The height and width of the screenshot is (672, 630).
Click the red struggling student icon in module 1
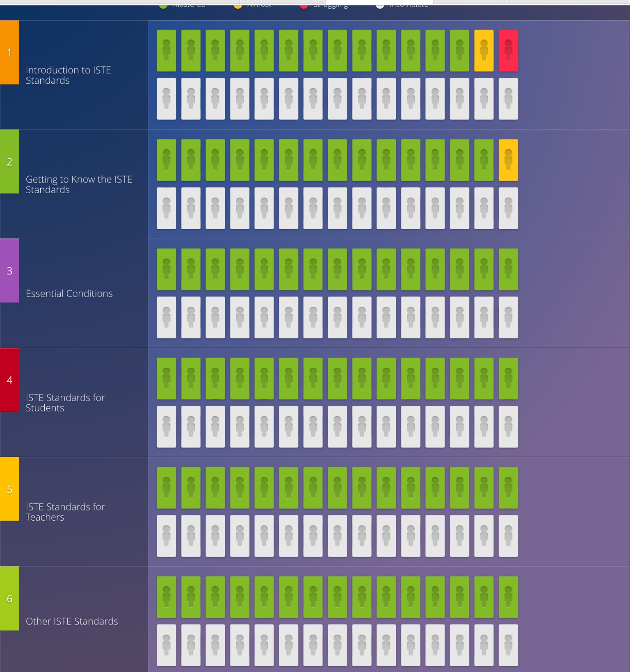tap(508, 51)
